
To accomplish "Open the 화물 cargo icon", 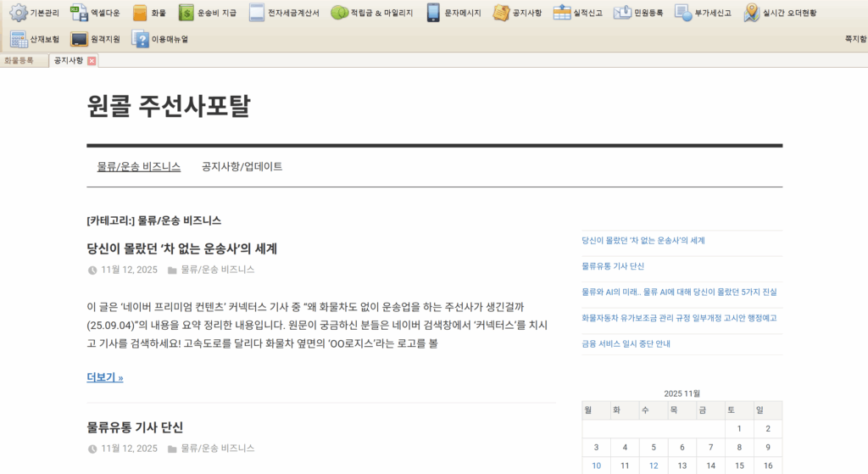I will point(140,13).
